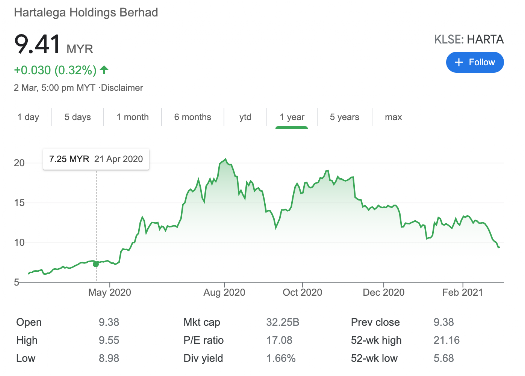Click the 52-wk high value 21.16

pos(447,340)
